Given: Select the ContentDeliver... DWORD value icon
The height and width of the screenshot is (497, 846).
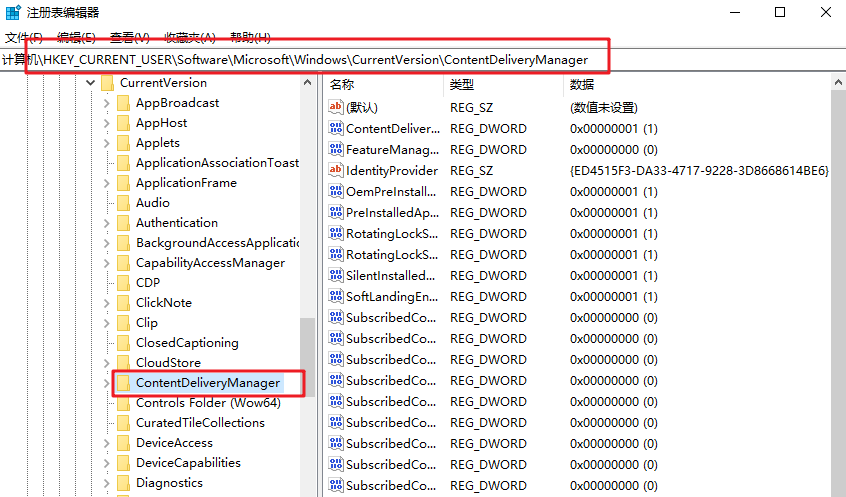Looking at the screenshot, I should pyautogui.click(x=336, y=128).
